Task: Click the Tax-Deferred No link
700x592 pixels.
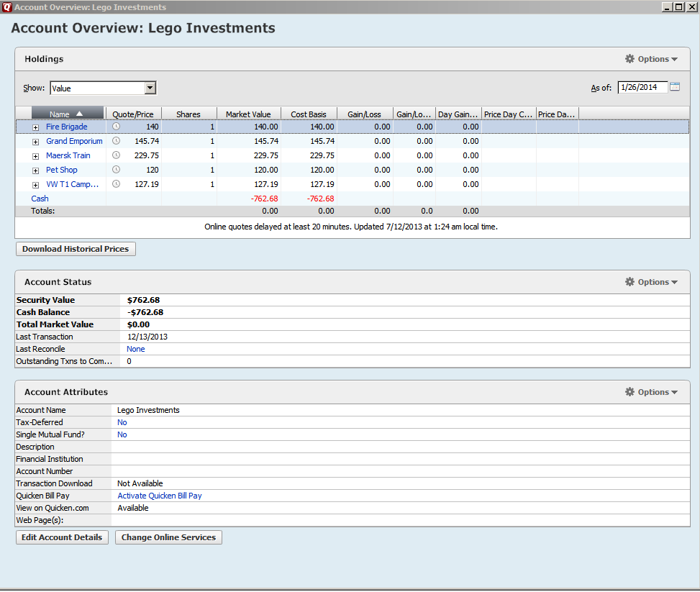Action: pos(122,422)
